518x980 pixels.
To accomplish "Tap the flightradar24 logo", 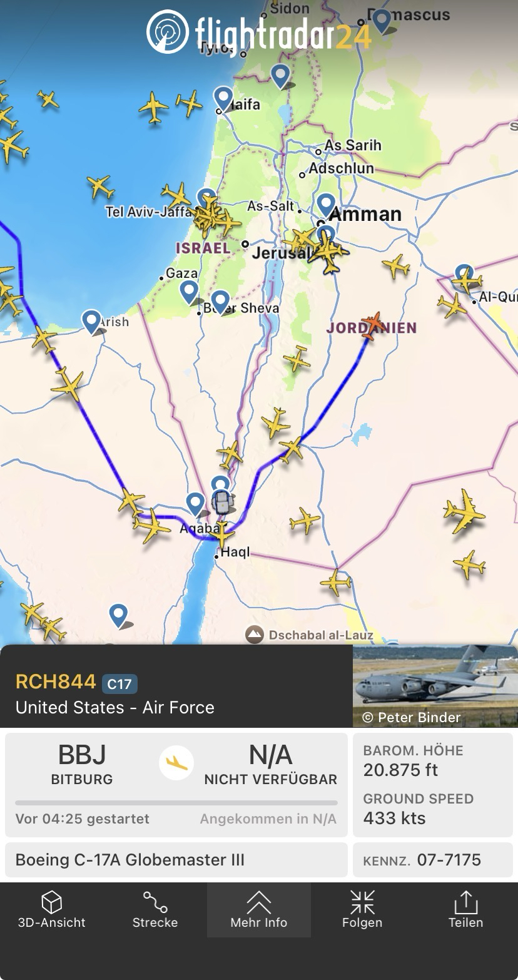I will coord(259,31).
